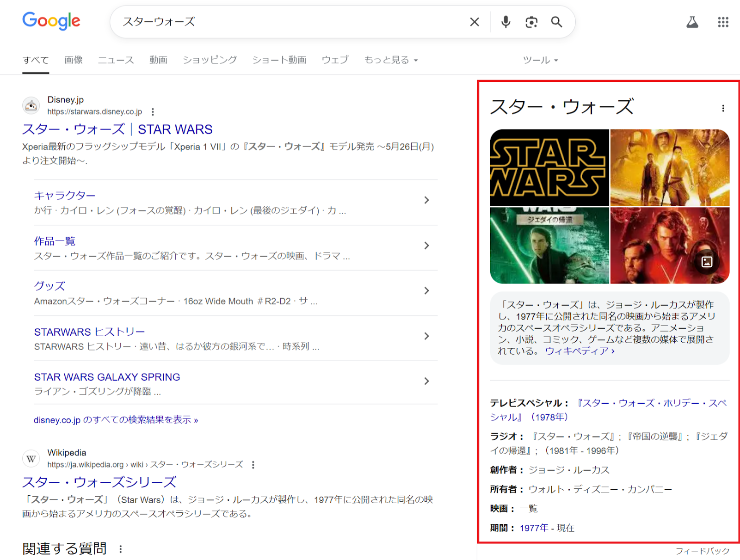Image resolution: width=740 pixels, height=560 pixels.
Task: Submit search with magnifying glass icon
Action: pyautogui.click(x=556, y=22)
